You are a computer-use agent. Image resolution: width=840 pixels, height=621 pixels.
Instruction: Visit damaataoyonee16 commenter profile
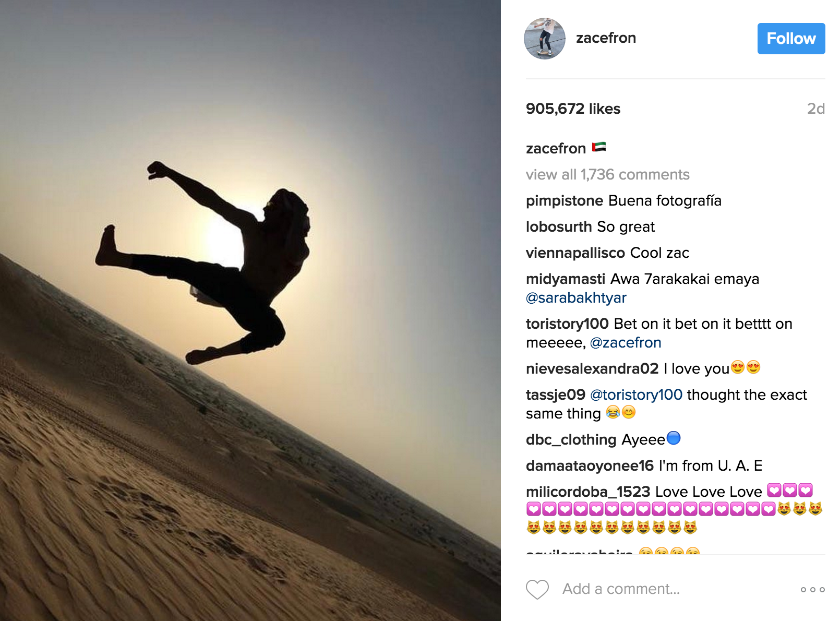pyautogui.click(x=590, y=465)
